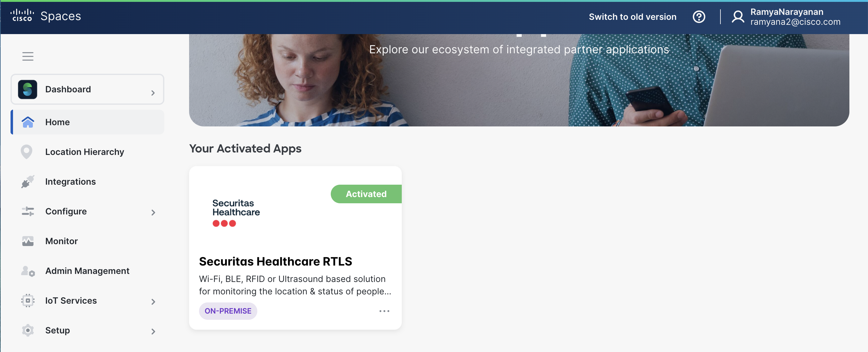Open the Setup menu item
This screenshot has height=352, width=868.
click(x=58, y=330)
